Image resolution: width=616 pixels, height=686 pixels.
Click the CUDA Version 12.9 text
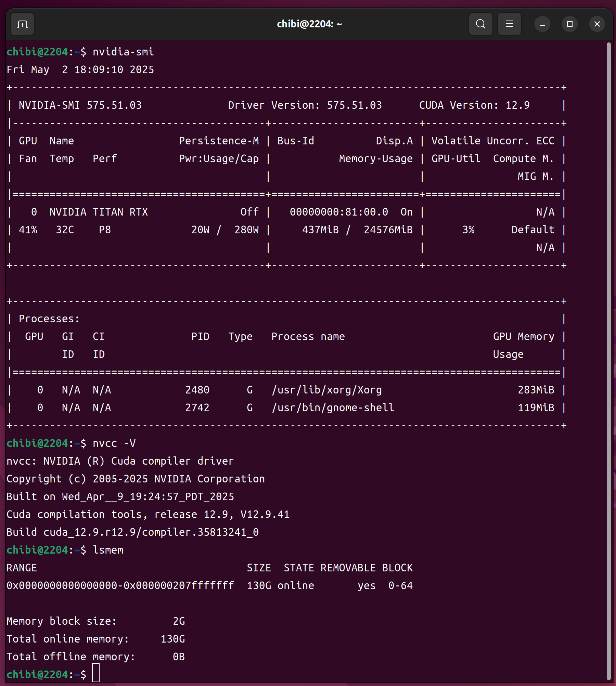click(x=474, y=105)
